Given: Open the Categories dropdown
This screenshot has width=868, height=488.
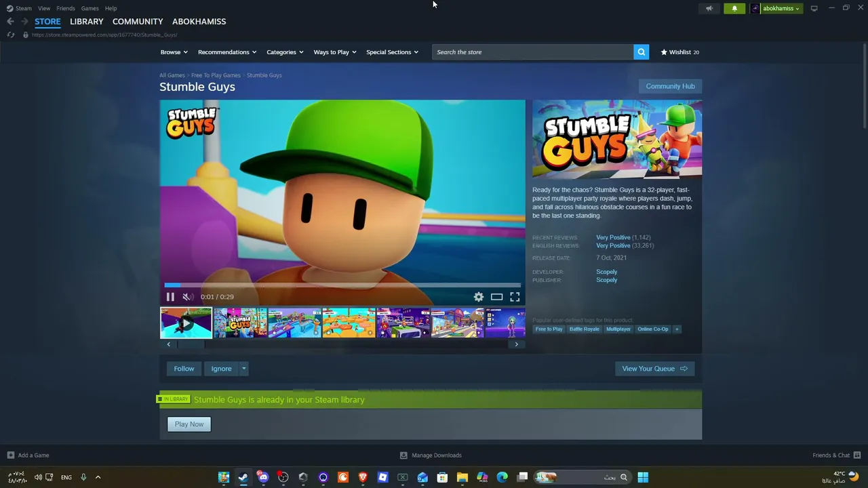Looking at the screenshot, I should (x=285, y=52).
